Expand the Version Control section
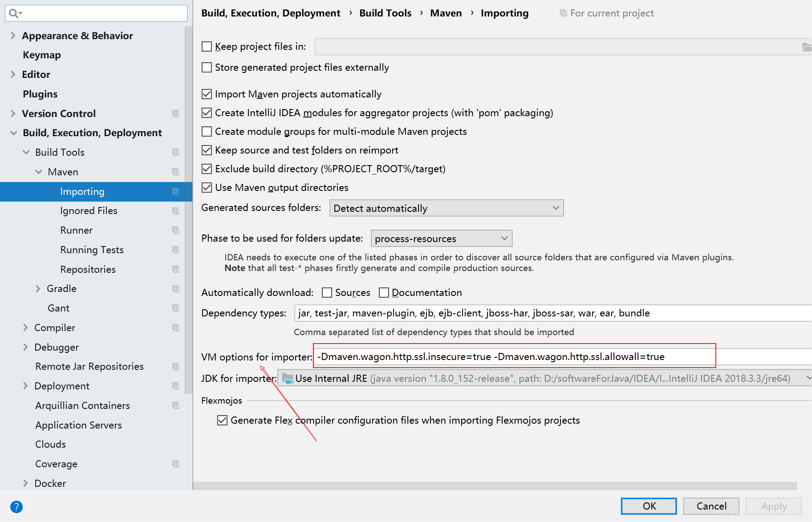The width and height of the screenshot is (812, 522). tap(13, 113)
